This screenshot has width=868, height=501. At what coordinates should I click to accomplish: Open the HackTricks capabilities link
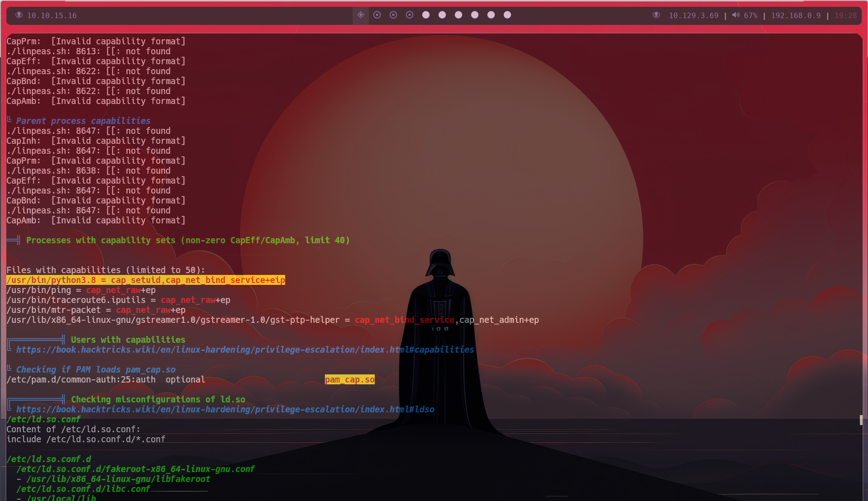coord(245,350)
